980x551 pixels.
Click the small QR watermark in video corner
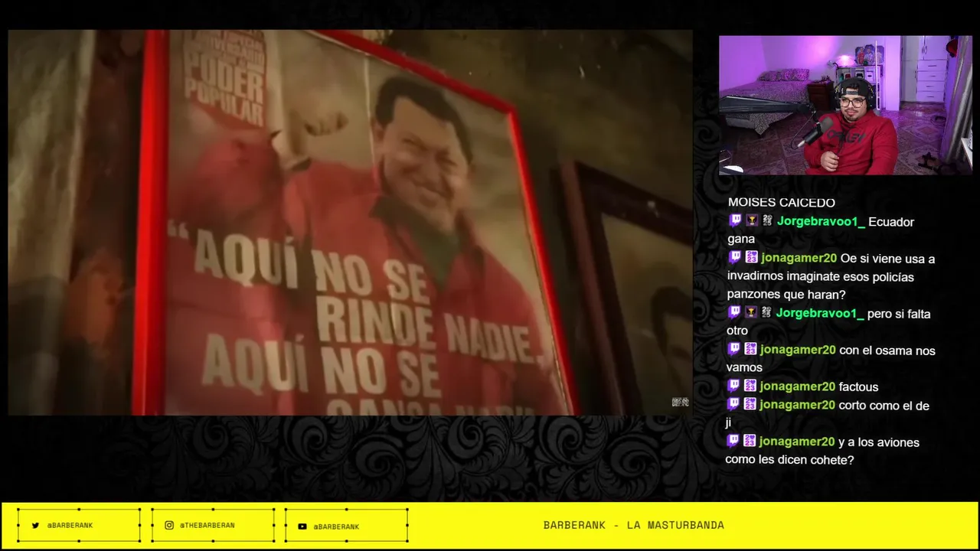click(680, 403)
